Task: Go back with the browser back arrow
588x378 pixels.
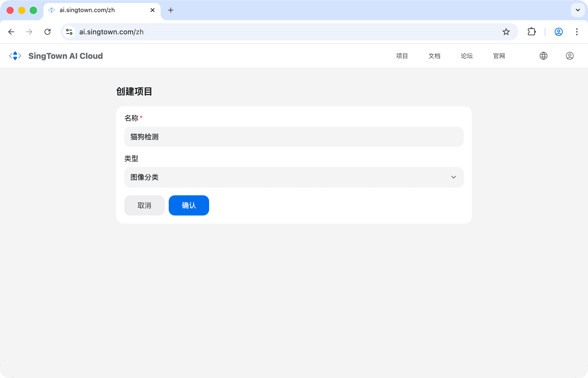Action: pos(11,32)
